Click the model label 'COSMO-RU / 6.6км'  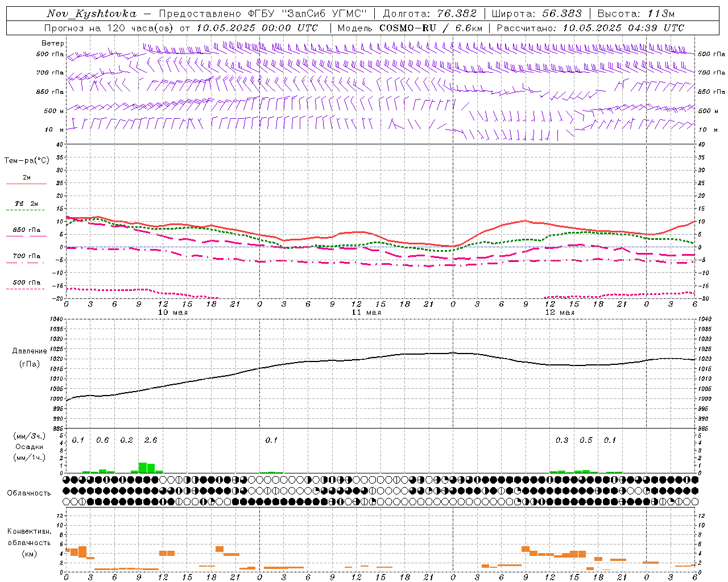[x=431, y=27]
